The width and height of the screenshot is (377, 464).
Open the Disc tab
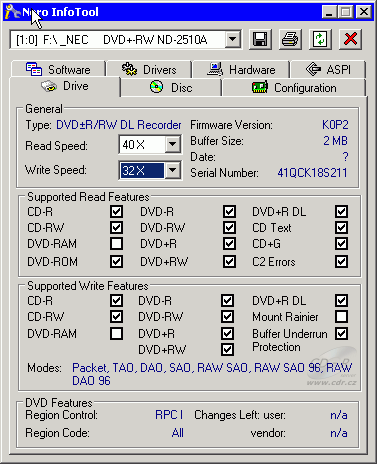(x=171, y=88)
